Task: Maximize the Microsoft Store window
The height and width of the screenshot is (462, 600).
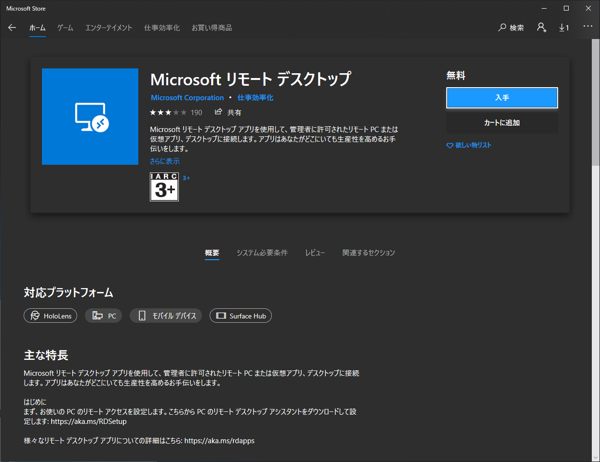Action: click(x=566, y=8)
